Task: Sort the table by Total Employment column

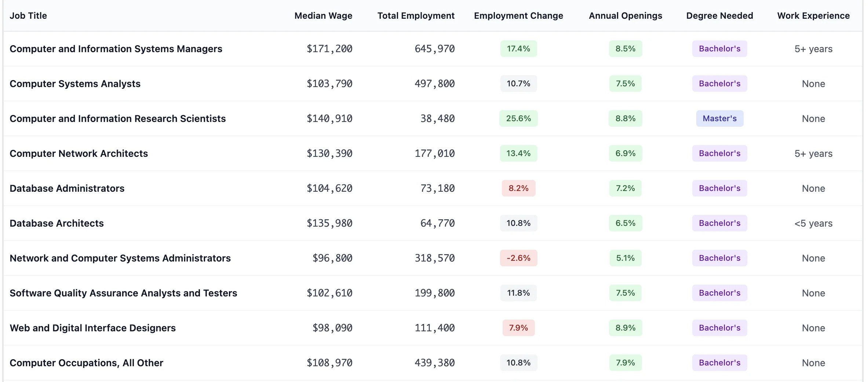Action: [416, 15]
